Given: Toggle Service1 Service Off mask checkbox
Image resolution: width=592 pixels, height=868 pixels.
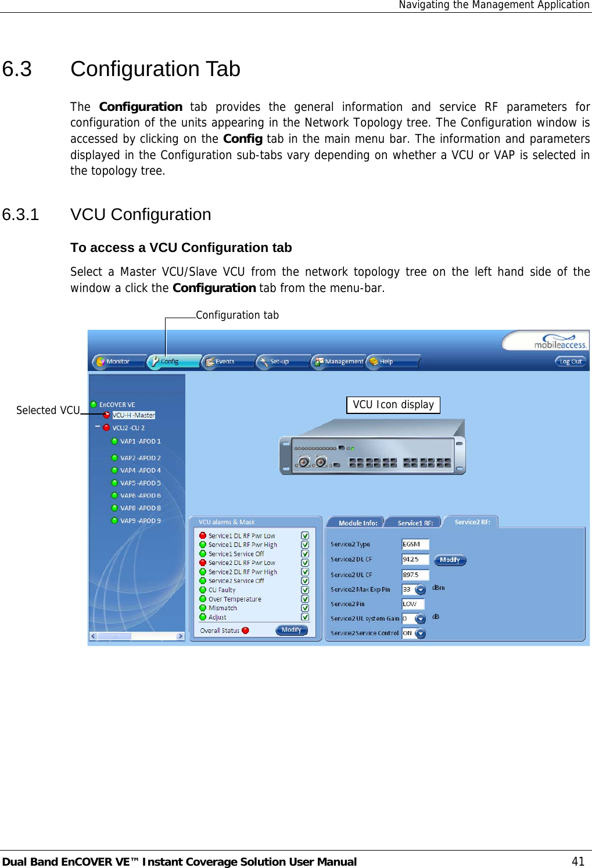Looking at the screenshot, I should coord(305,554).
